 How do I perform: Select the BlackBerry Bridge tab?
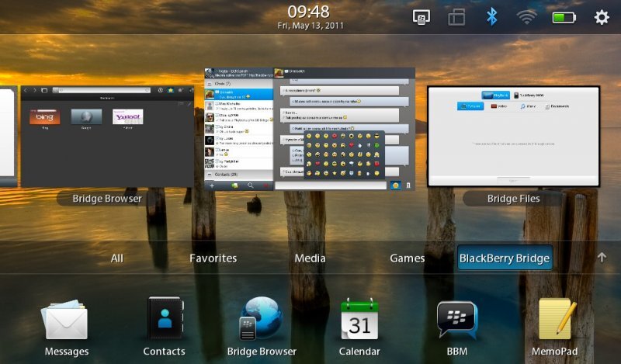[x=505, y=258]
